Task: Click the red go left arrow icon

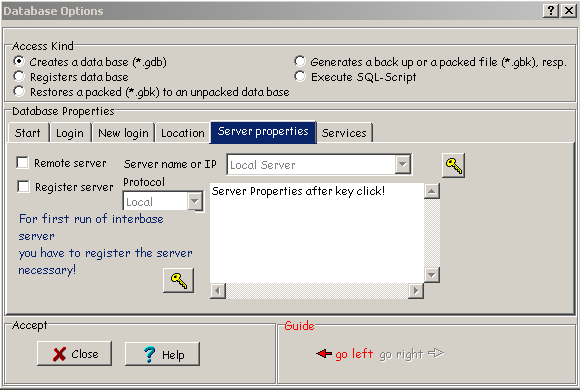Action: click(324, 354)
